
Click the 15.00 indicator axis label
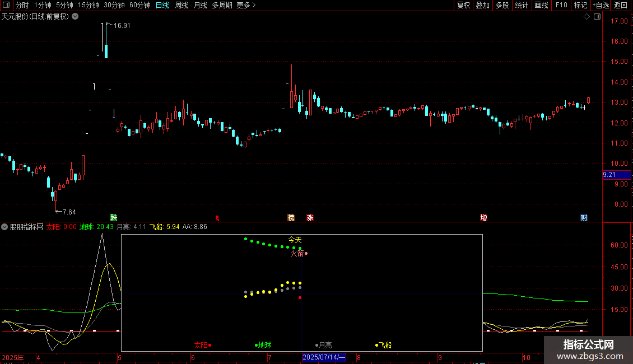point(619,310)
